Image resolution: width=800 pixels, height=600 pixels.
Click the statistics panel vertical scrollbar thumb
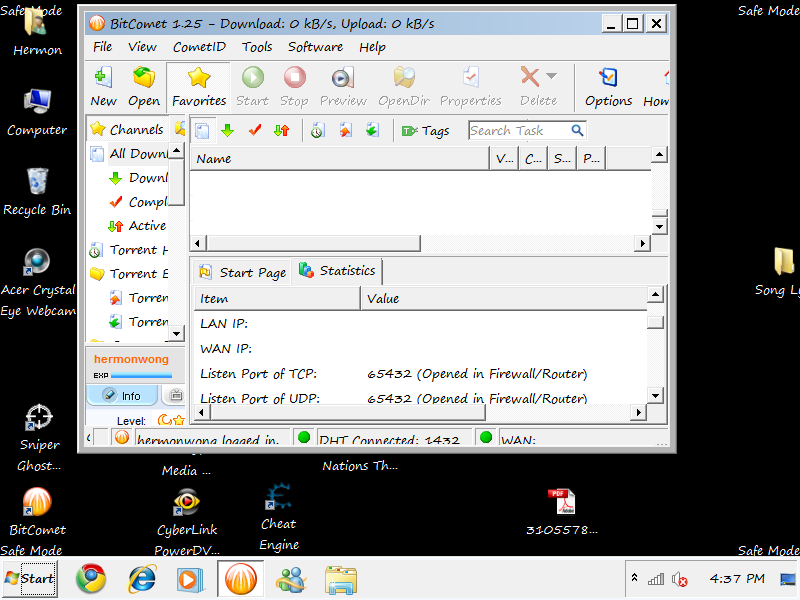point(655,322)
